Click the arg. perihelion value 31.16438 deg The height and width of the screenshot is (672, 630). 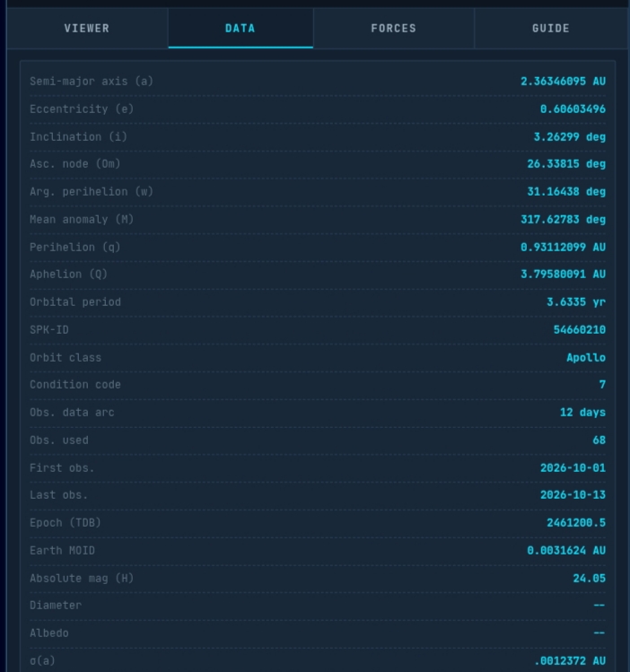click(566, 192)
